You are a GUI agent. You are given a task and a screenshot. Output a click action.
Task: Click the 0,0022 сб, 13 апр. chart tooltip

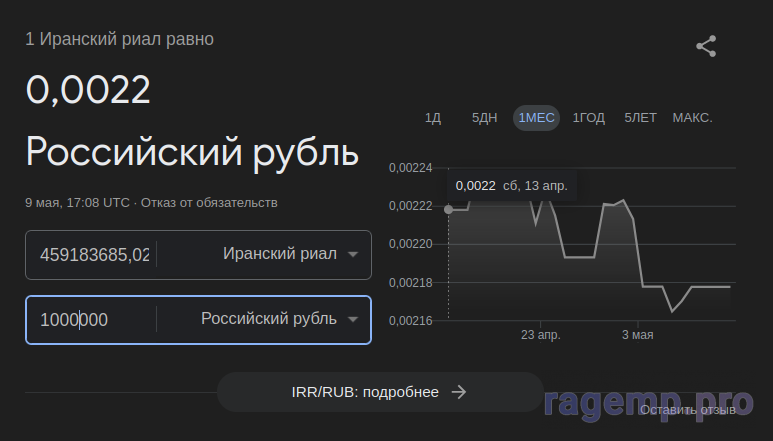pyautogui.click(x=512, y=185)
